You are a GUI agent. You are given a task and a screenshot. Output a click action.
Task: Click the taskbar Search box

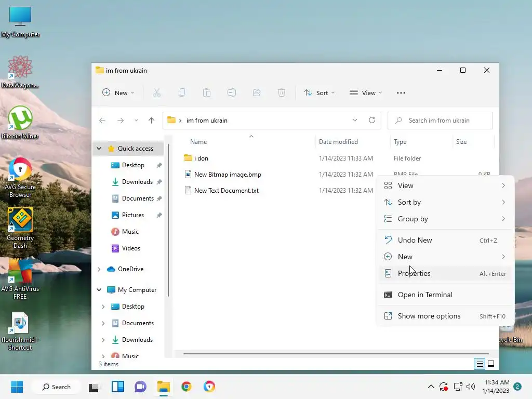[56, 387]
